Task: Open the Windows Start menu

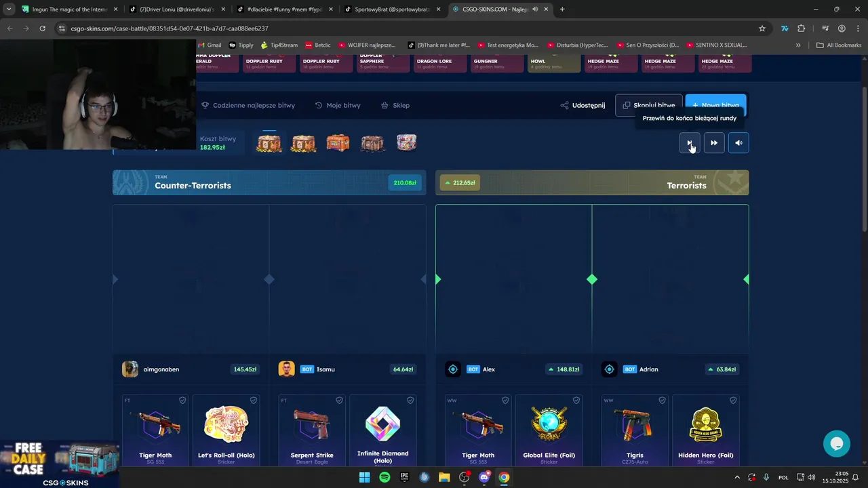Action: (x=364, y=477)
